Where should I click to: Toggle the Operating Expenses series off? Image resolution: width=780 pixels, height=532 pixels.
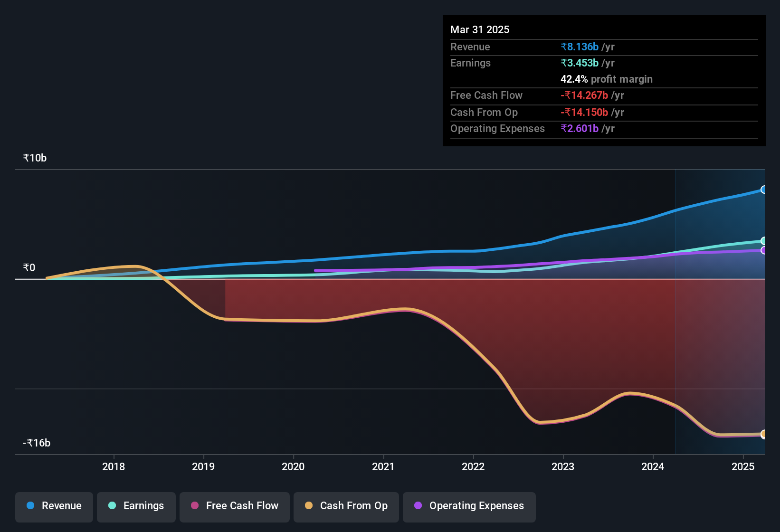pyautogui.click(x=469, y=507)
